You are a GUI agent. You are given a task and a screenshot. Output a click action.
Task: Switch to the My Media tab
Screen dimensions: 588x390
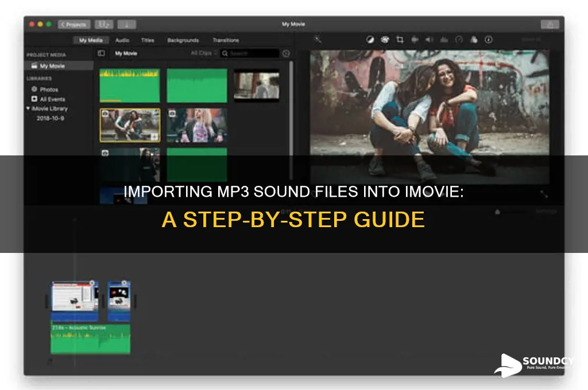(x=91, y=40)
